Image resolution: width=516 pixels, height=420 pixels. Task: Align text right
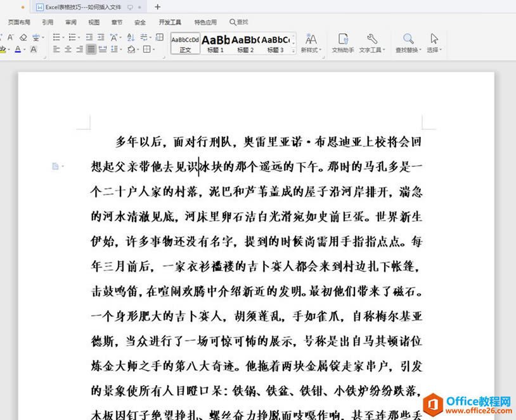(80, 49)
